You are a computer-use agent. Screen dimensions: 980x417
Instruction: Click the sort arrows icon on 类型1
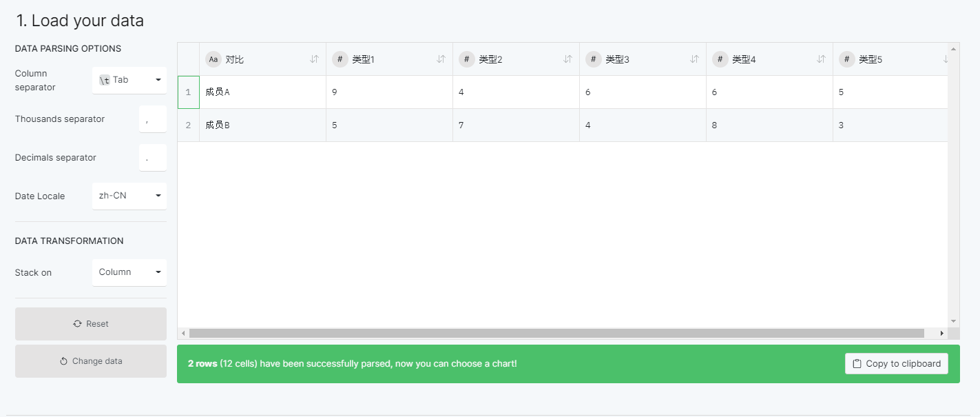[441, 59]
